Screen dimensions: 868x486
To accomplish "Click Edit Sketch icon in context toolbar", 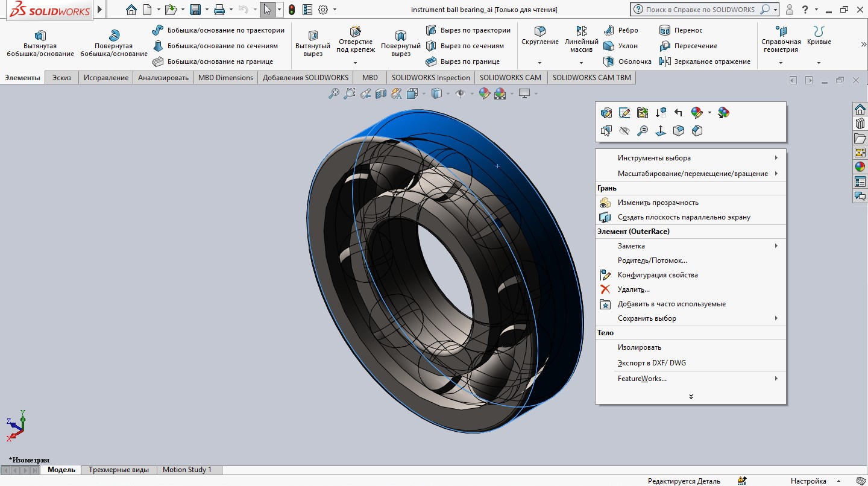I will coord(624,113).
